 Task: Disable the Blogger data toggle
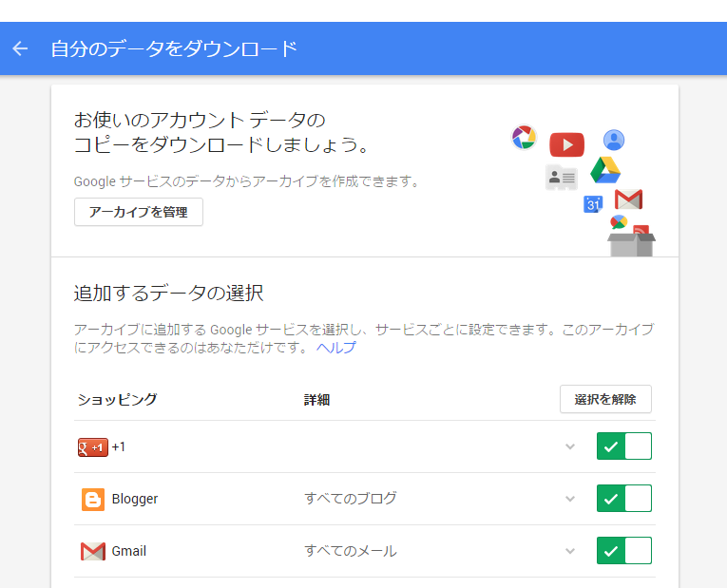(x=623, y=499)
